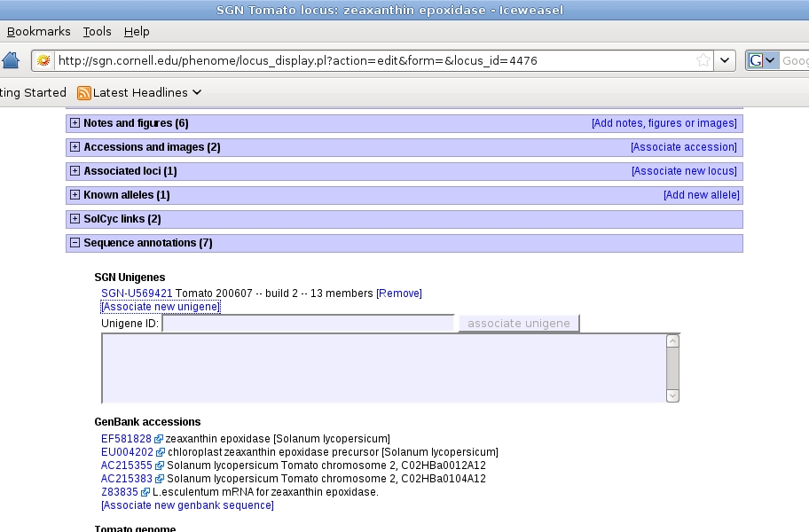Screen dimensions: 809x532
Task: Open the SGN-U569421 unigene link
Action: [x=137, y=293]
